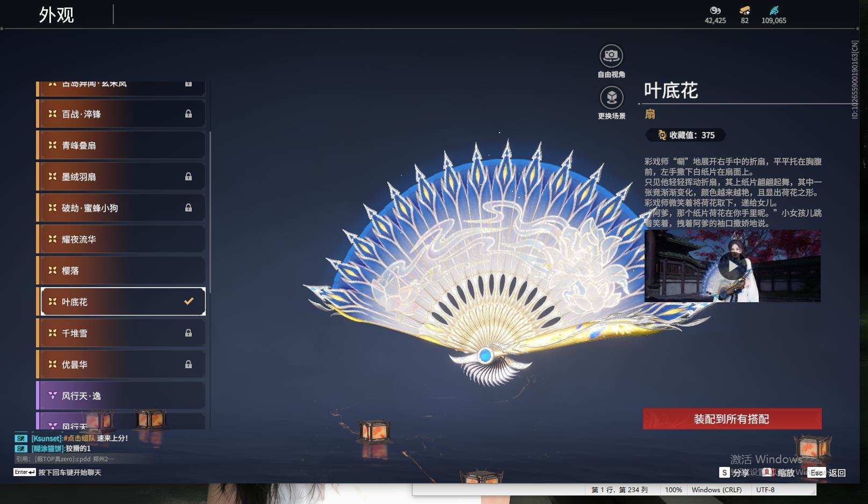
Task: Click UTF-8 encoding in editor status bar
Action: click(765, 490)
